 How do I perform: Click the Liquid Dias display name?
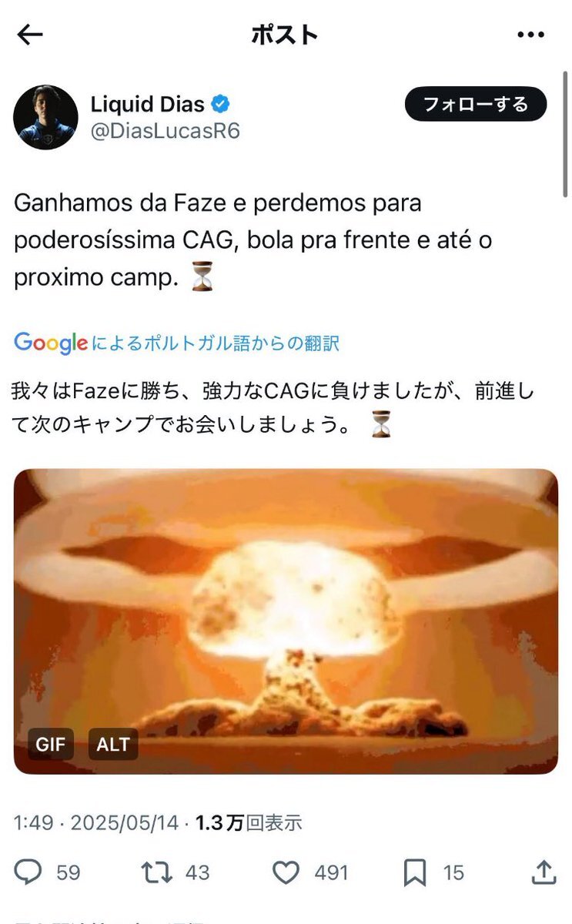pyautogui.click(x=148, y=104)
